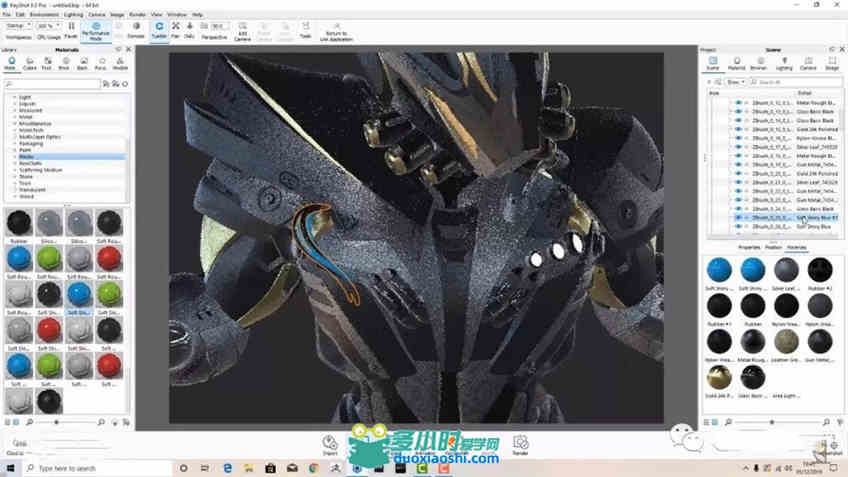Open the Windows Start menu

(10, 468)
